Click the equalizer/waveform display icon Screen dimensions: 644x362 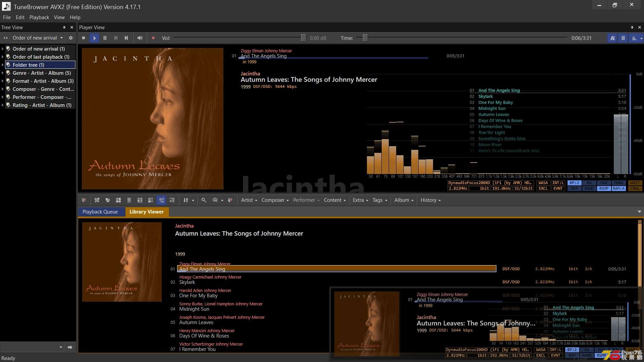click(x=633, y=38)
